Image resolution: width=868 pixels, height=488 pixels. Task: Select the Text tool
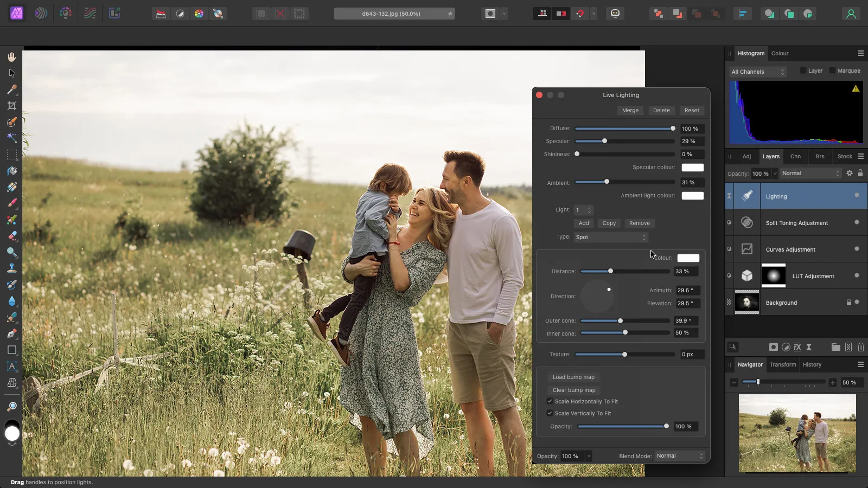[11, 366]
